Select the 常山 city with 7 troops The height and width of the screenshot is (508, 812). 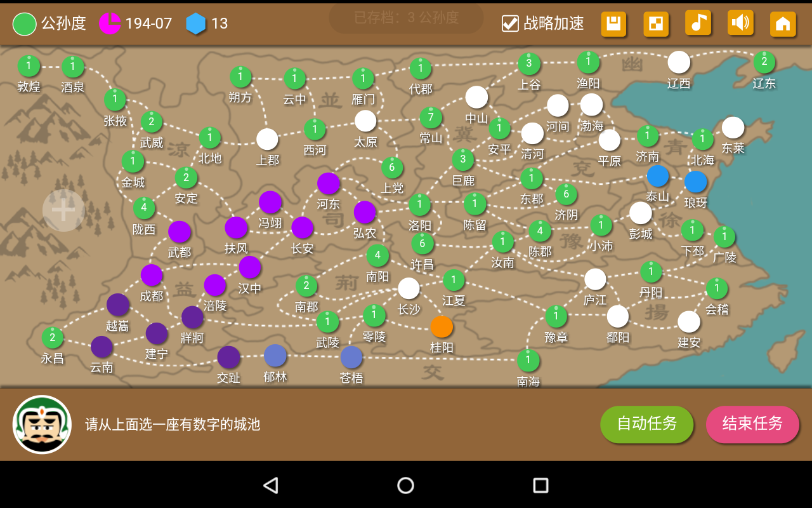point(431,117)
